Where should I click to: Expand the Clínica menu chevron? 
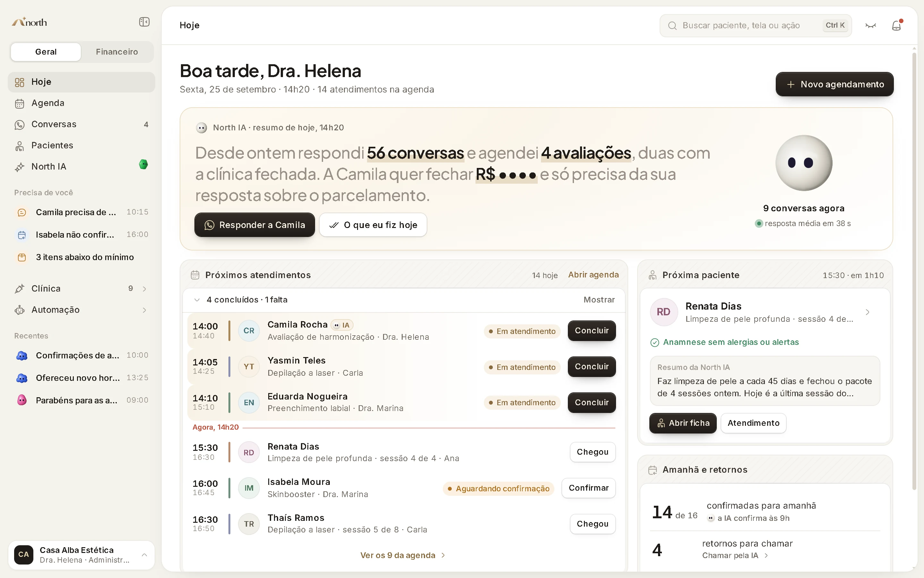144,289
